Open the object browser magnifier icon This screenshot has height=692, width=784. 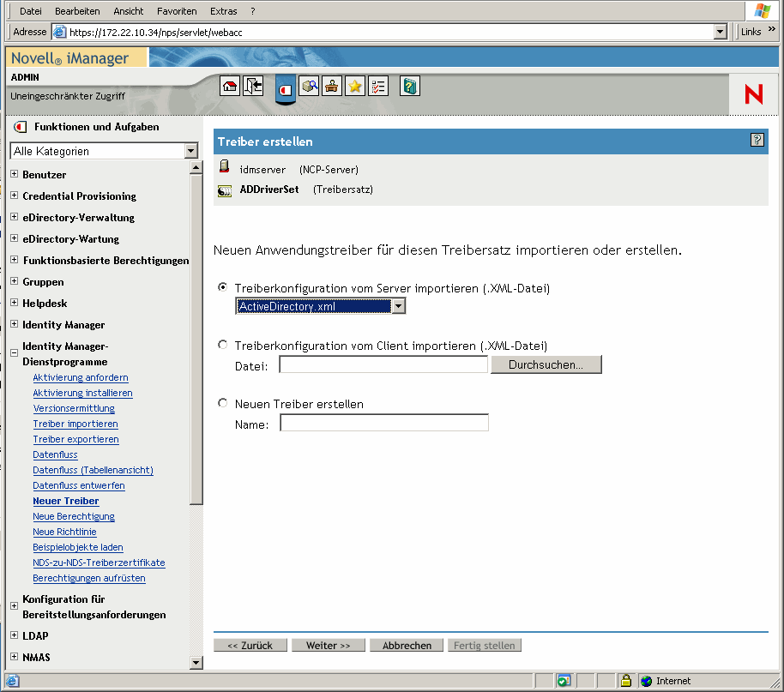[x=309, y=86]
